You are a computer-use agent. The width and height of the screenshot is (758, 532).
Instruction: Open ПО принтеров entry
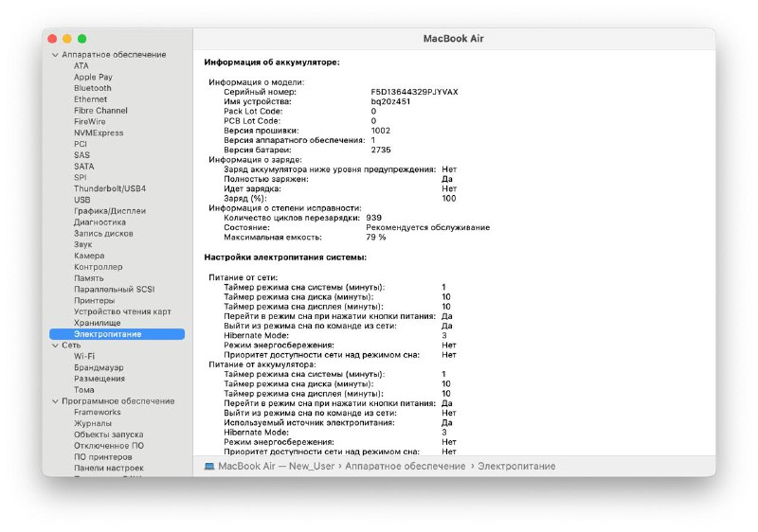(x=103, y=456)
